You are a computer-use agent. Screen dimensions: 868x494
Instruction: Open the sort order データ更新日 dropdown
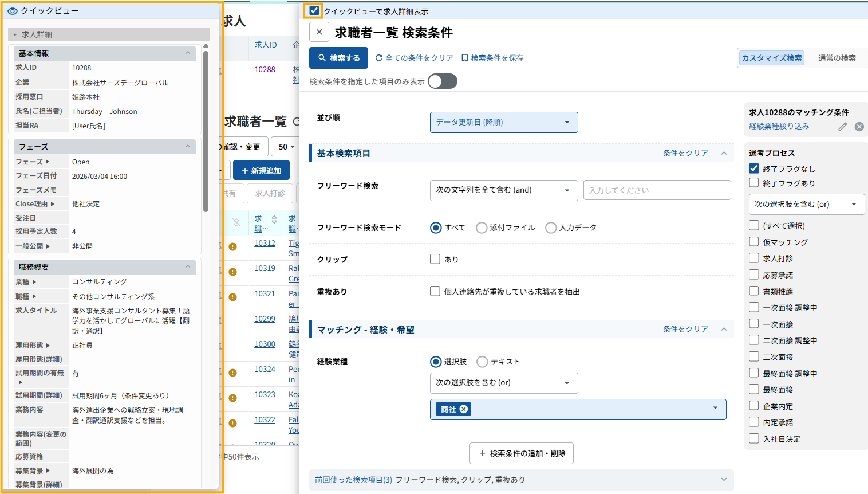[x=503, y=122]
